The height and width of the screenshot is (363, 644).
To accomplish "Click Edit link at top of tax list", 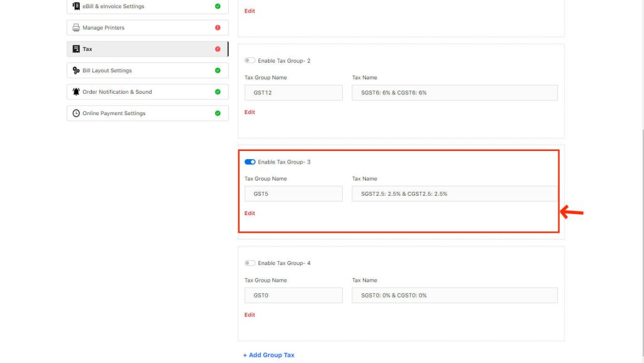I will coord(250,11).
